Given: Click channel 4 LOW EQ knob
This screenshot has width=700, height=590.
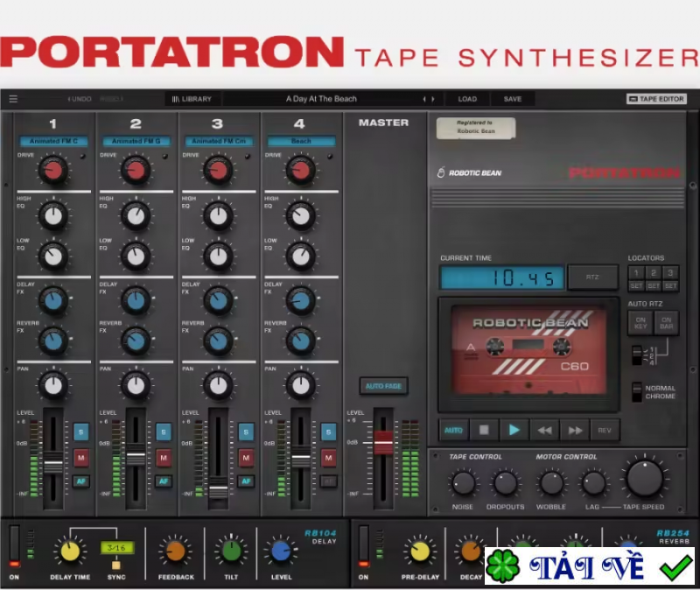Looking at the screenshot, I should pos(300,256).
